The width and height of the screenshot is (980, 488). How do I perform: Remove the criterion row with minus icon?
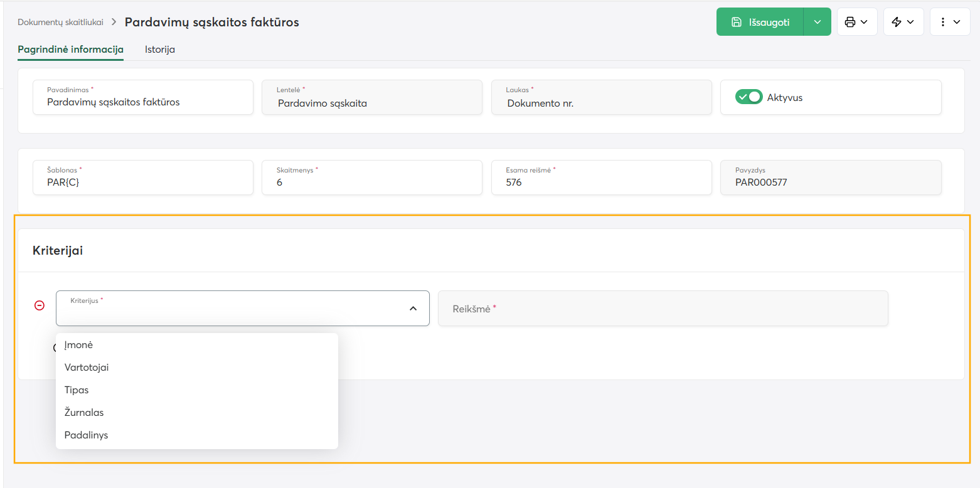40,305
